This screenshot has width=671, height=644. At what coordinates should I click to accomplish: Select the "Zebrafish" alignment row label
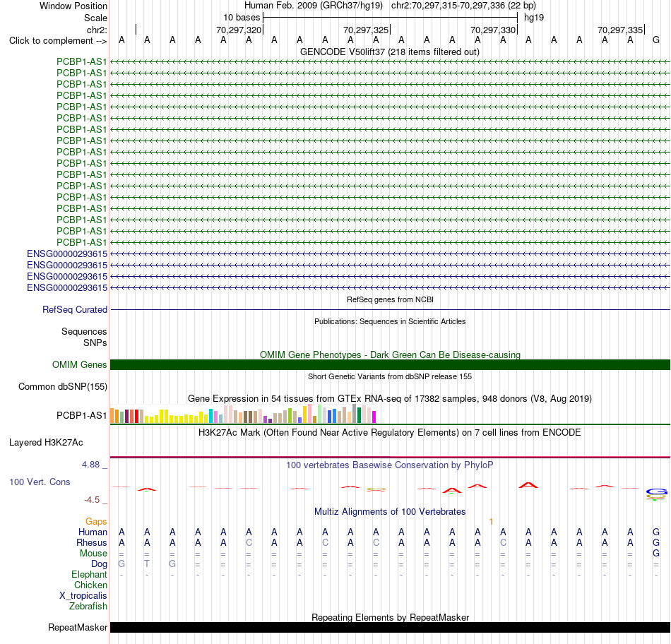coord(88,607)
